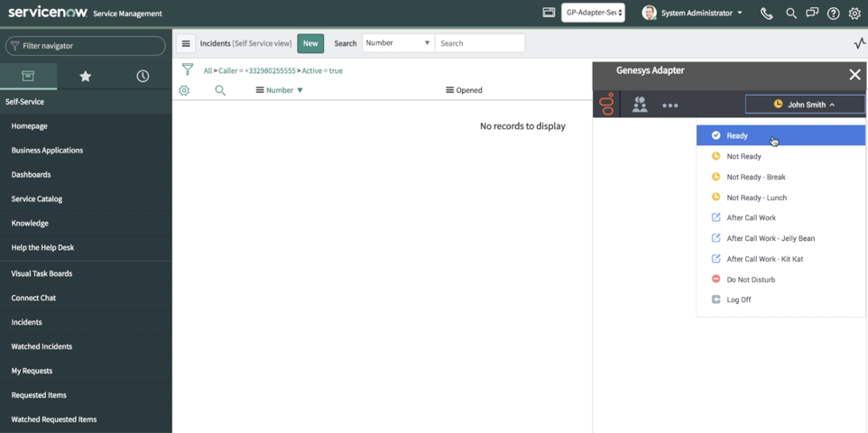Open Visual Task Boards module
The image size is (868, 433).
pyautogui.click(x=42, y=273)
